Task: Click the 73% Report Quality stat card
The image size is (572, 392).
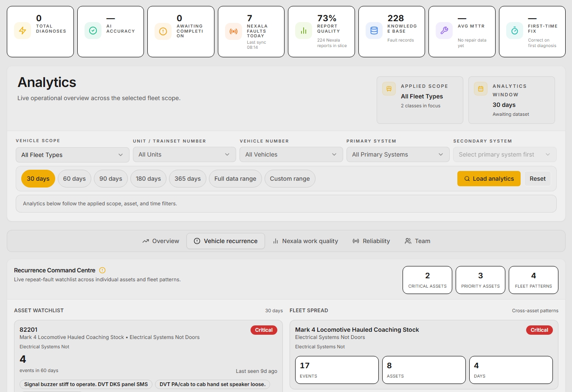Action: (x=321, y=31)
